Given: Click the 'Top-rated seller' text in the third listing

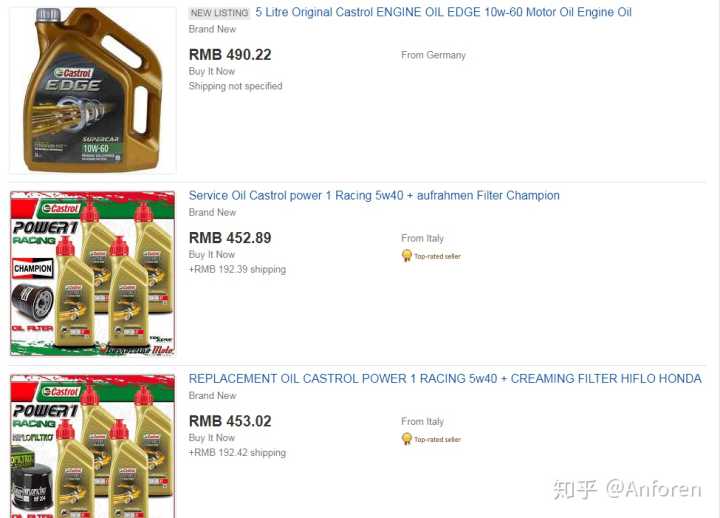Looking at the screenshot, I should click(x=437, y=439).
